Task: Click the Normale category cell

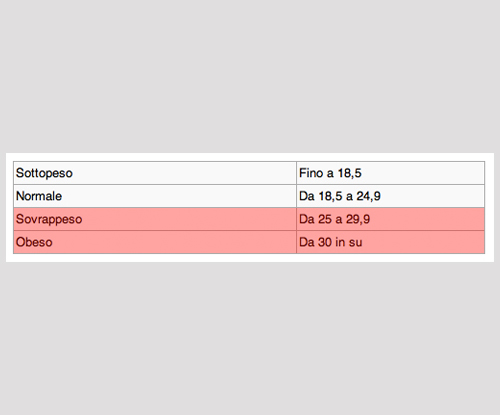Action: (x=155, y=196)
